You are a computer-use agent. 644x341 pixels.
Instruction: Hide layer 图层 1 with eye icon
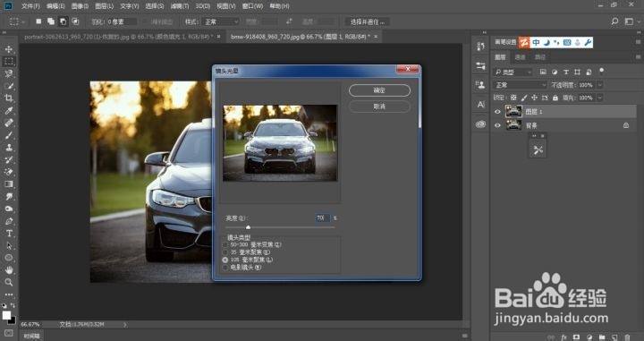pyautogui.click(x=498, y=112)
